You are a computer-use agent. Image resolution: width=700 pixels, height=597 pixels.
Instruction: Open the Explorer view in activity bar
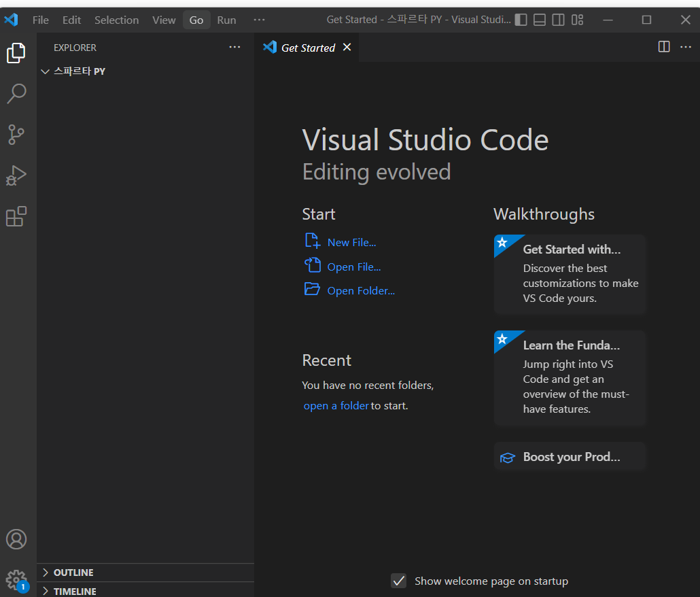(16, 53)
